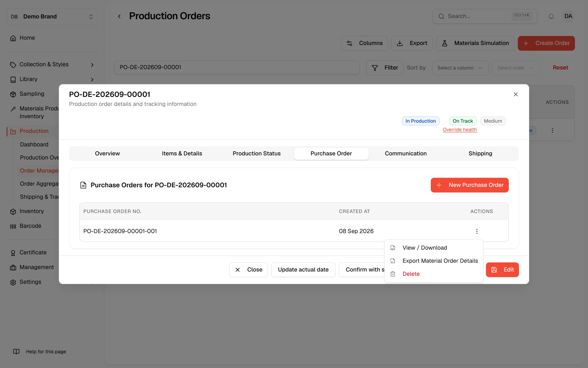The width and height of the screenshot is (588, 368).
Task: Click the Barcode icon in sidebar
Action: [x=13, y=226]
